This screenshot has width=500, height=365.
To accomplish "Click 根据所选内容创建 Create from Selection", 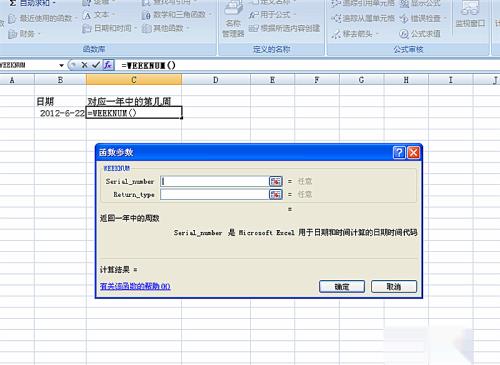I will 284,28.
